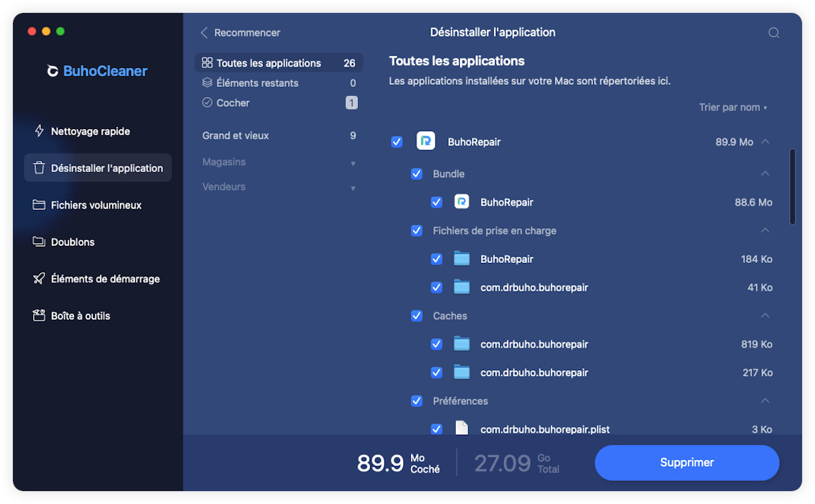This screenshot has height=504, width=815.
Task: Uncheck the 217 Ko cache folder checkbox
Action: [x=437, y=372]
